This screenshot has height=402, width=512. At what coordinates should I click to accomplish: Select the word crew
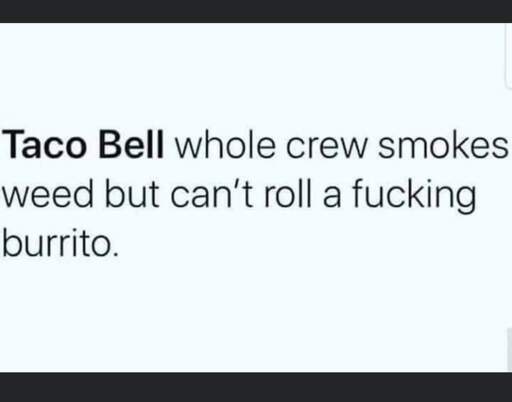tap(326, 147)
